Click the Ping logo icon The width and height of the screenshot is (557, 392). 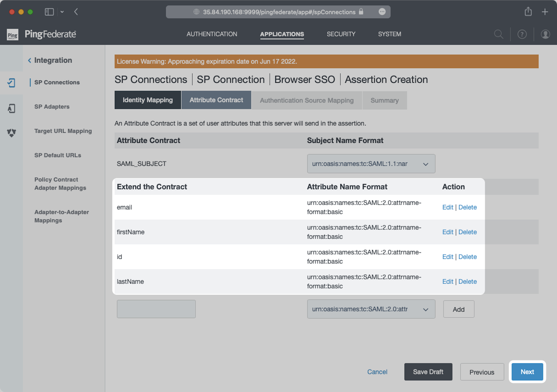click(12, 35)
